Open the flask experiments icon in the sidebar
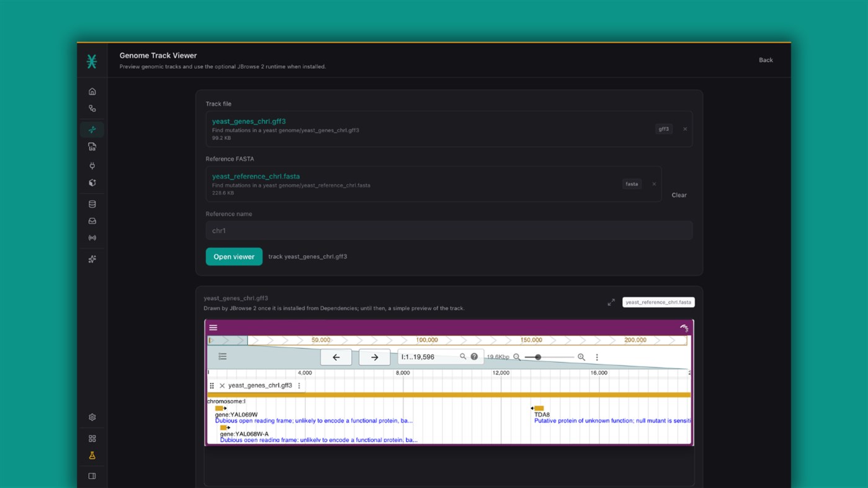This screenshot has height=488, width=868. click(x=92, y=455)
